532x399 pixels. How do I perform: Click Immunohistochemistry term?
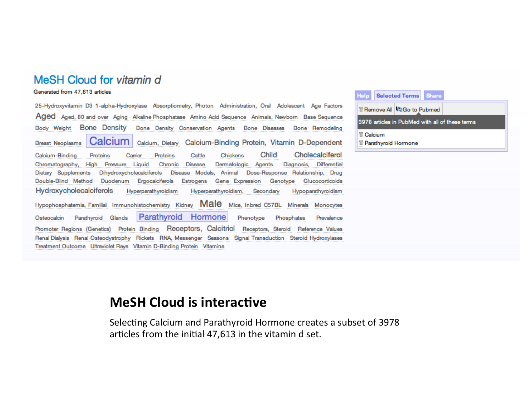coord(141,205)
